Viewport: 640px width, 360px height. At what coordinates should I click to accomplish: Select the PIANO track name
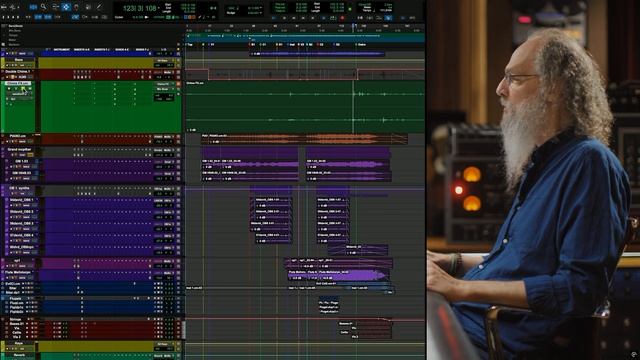point(18,136)
